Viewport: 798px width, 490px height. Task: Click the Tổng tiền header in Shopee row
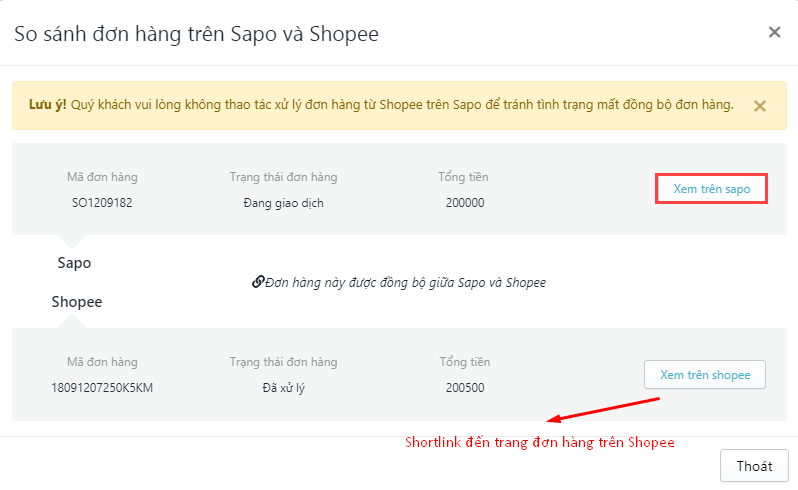pos(465,362)
